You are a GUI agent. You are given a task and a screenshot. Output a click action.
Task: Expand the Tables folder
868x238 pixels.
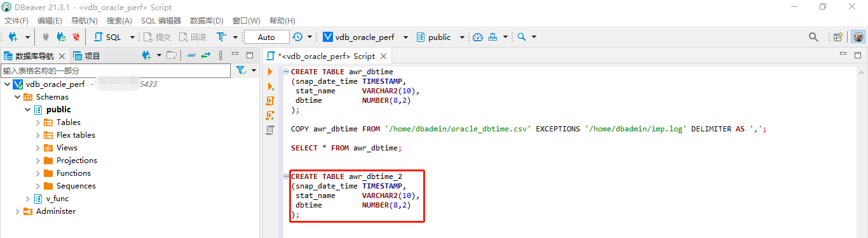(38, 122)
